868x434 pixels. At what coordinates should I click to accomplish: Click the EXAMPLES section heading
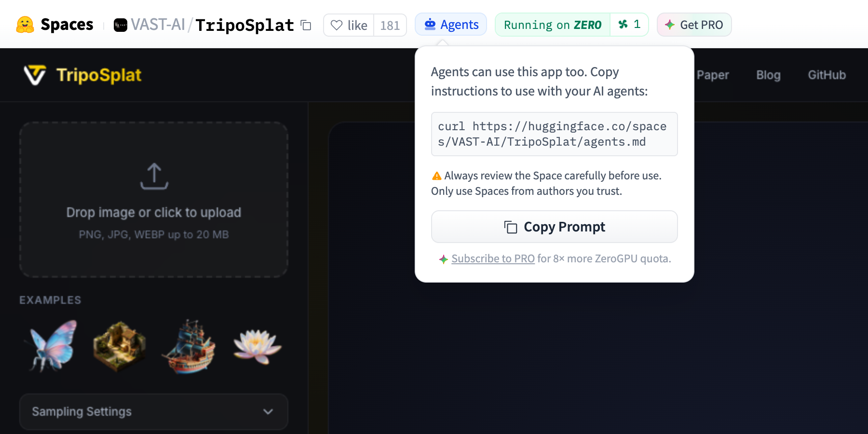[50, 300]
